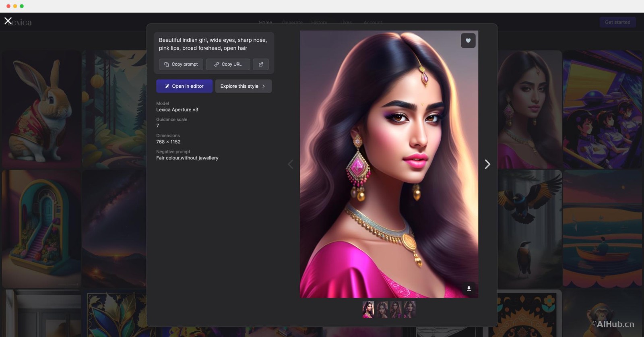Open the prompt in a new tab icon

click(261, 64)
